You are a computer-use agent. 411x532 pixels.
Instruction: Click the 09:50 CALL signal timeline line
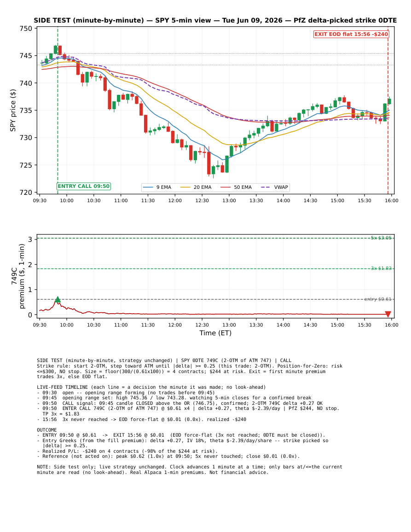coord(180,403)
